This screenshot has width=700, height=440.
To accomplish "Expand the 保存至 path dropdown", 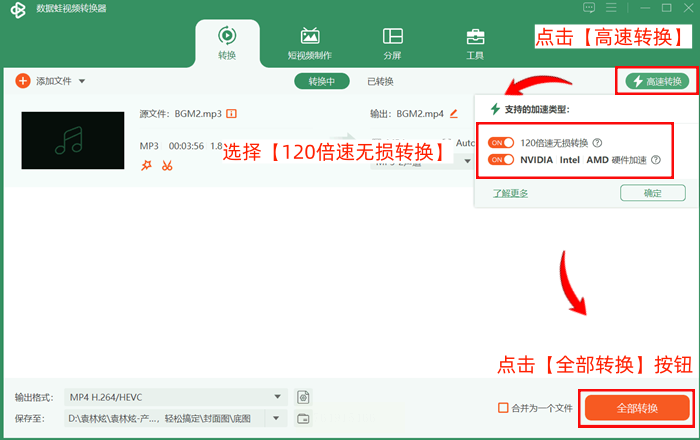I will click(276, 419).
